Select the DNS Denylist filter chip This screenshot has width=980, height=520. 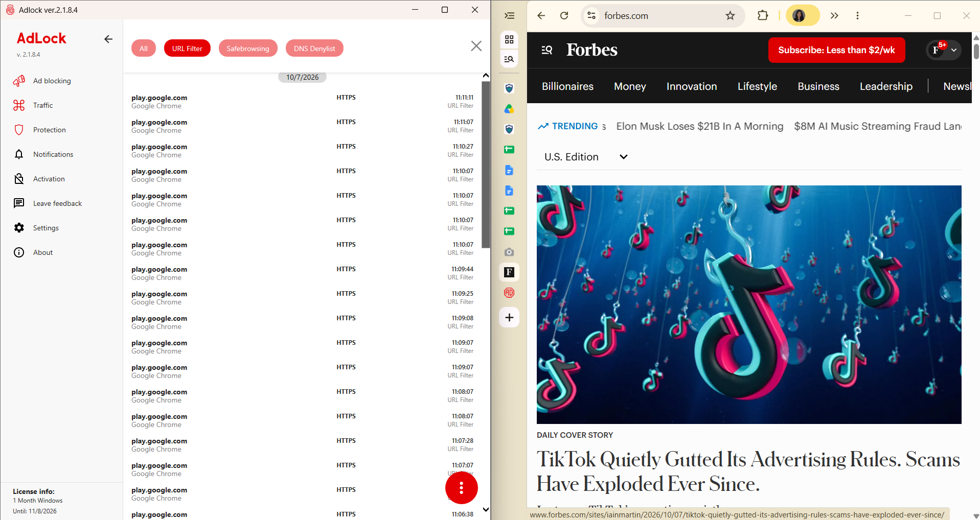(314, 48)
